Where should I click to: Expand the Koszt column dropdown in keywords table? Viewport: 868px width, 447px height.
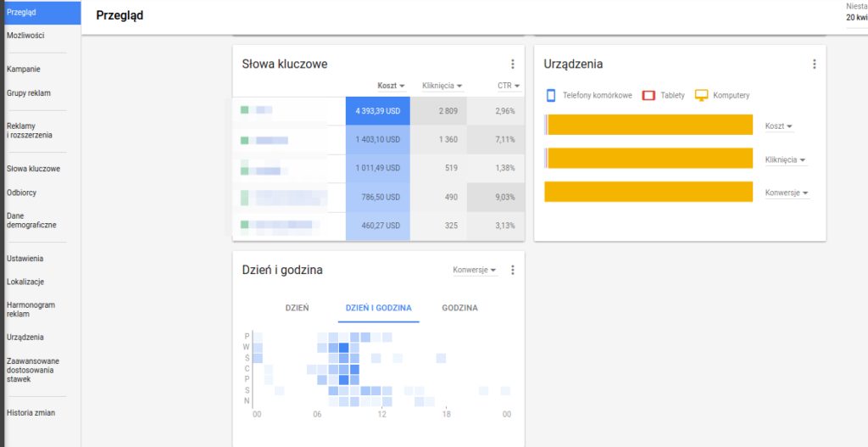tap(391, 86)
